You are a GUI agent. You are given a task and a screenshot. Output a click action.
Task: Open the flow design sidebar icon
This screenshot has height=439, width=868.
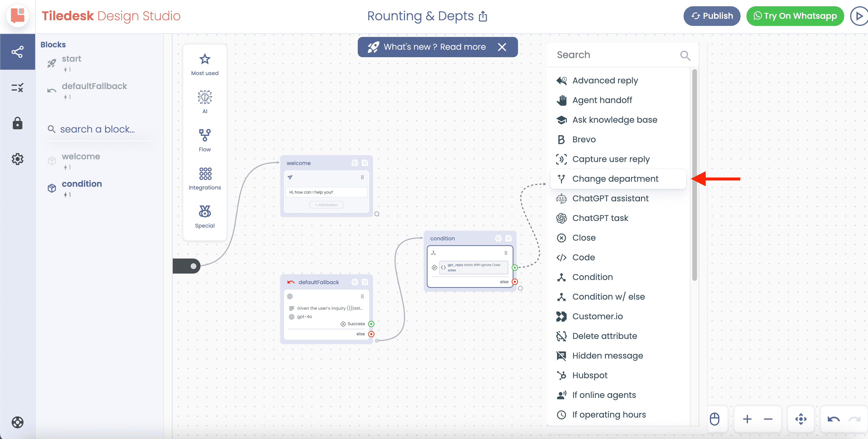18,52
